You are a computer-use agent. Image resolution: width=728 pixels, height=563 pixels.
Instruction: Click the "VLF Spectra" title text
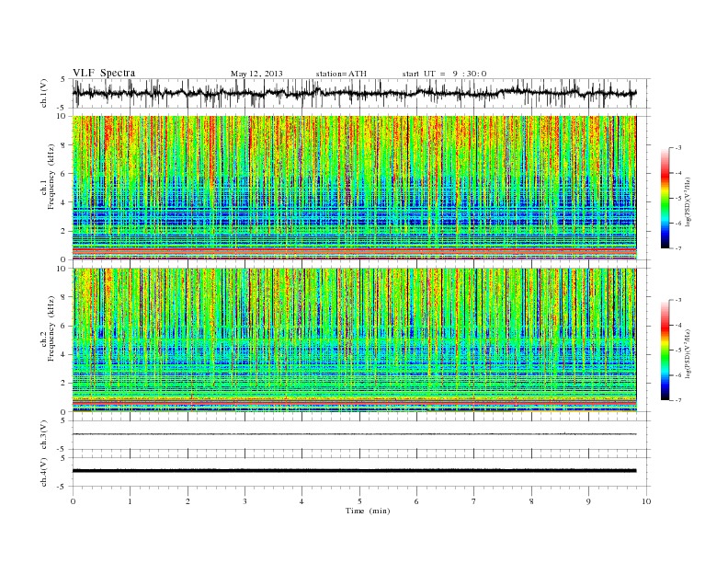click(x=104, y=73)
